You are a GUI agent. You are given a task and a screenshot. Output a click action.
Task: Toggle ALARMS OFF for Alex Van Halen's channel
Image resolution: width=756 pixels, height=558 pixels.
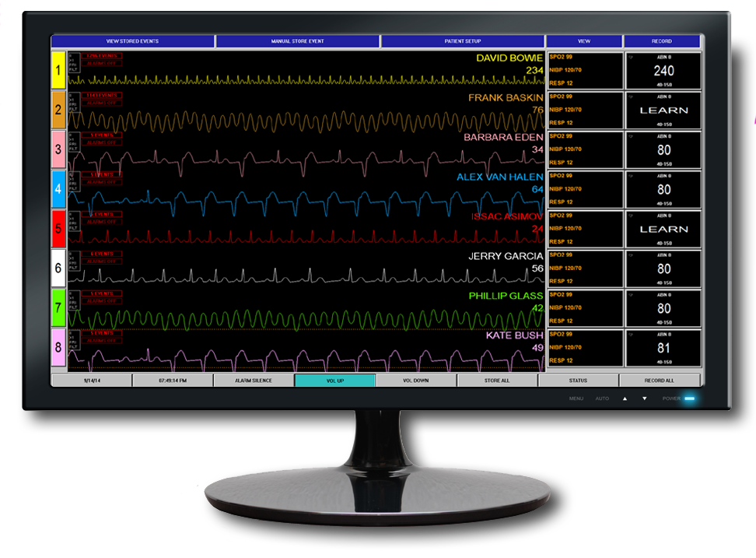tap(102, 182)
